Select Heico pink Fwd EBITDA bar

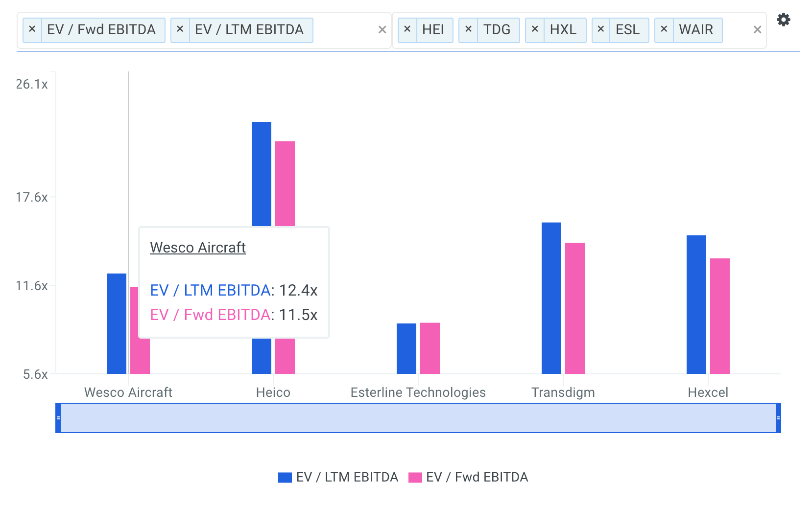285,184
